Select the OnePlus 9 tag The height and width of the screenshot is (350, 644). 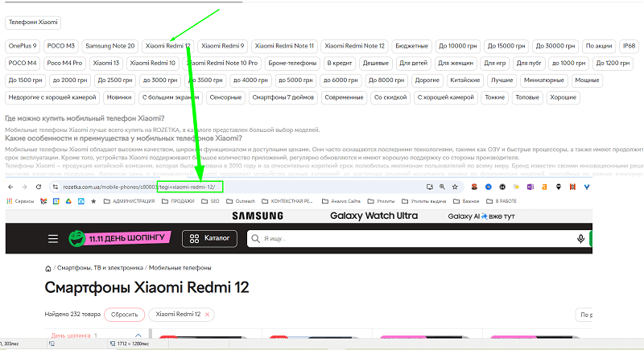click(23, 46)
